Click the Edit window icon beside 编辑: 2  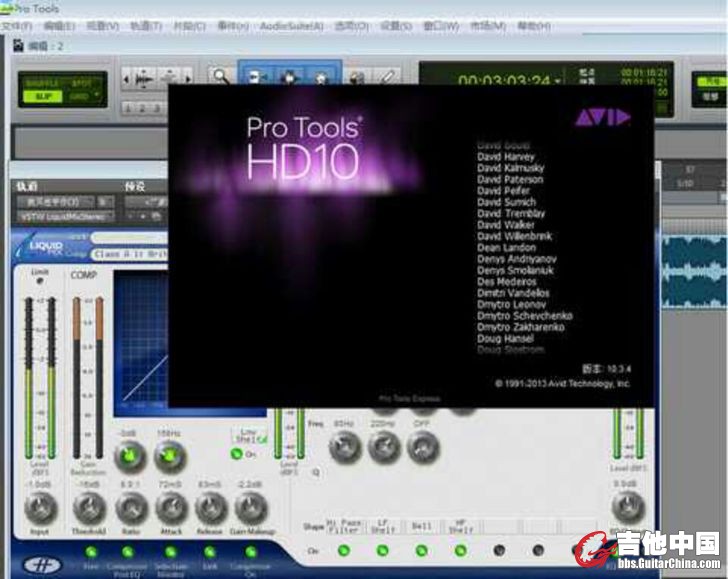pos(18,46)
